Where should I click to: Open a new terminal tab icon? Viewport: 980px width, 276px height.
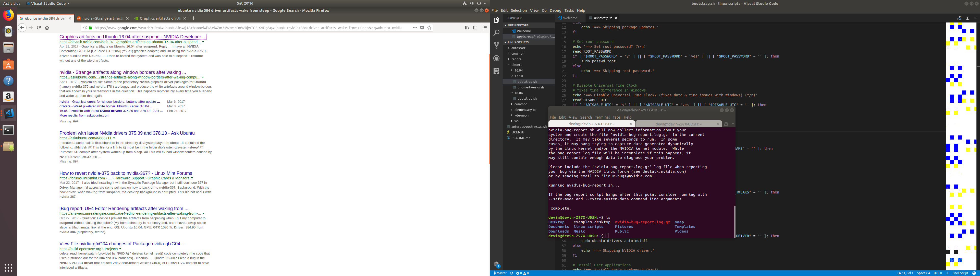point(726,124)
